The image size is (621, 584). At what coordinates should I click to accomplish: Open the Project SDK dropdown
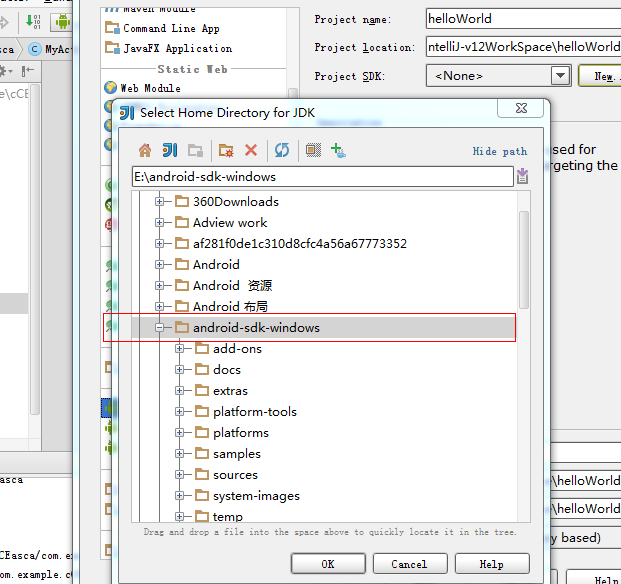tap(559, 76)
